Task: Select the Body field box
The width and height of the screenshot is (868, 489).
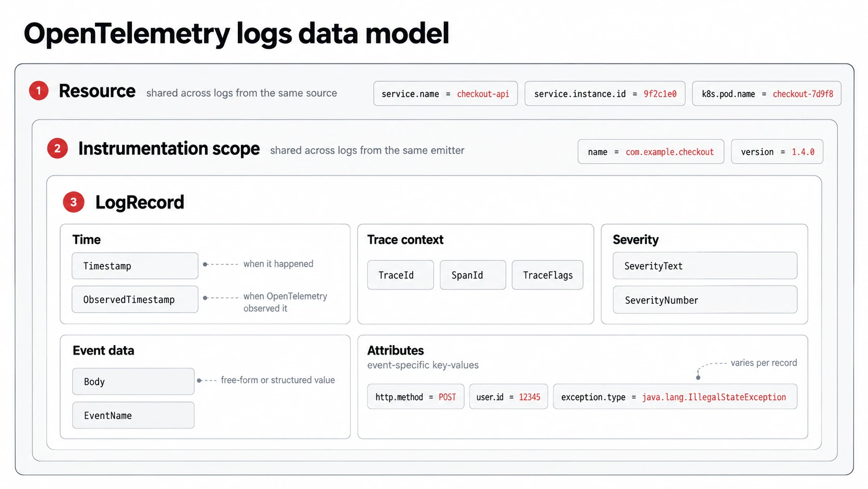Action: pos(133,381)
